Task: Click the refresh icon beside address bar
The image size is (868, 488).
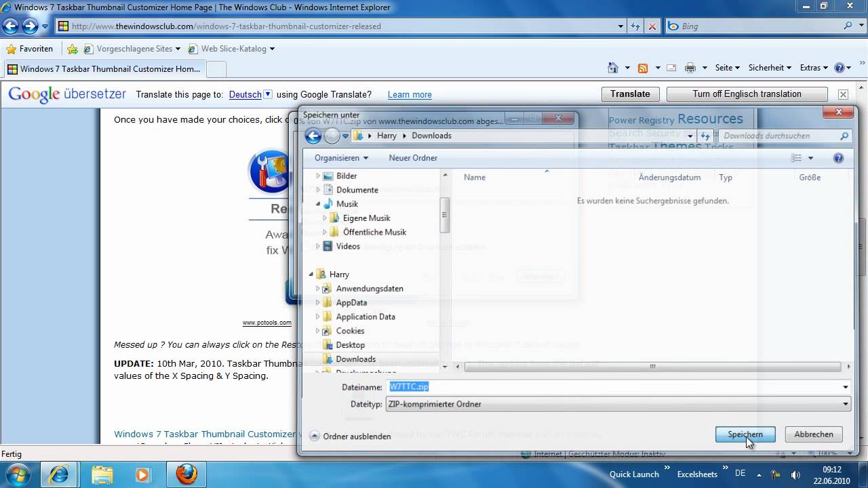Action: tap(635, 26)
